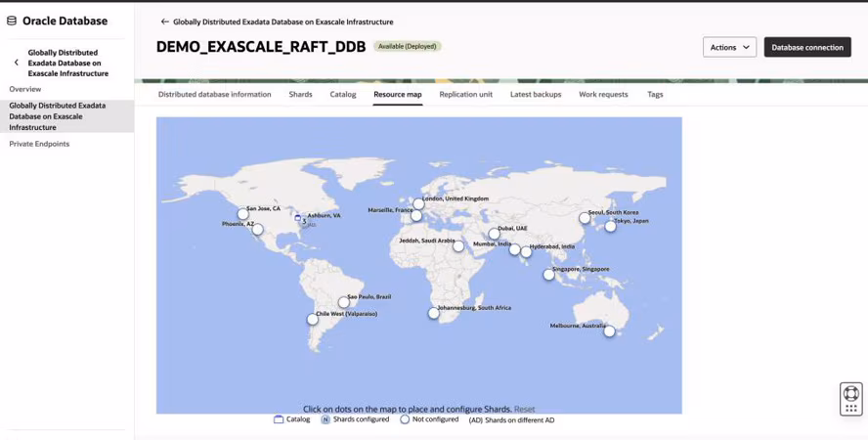This screenshot has height=440, width=868.
Task: Open the Actions dropdown
Action: (x=729, y=48)
